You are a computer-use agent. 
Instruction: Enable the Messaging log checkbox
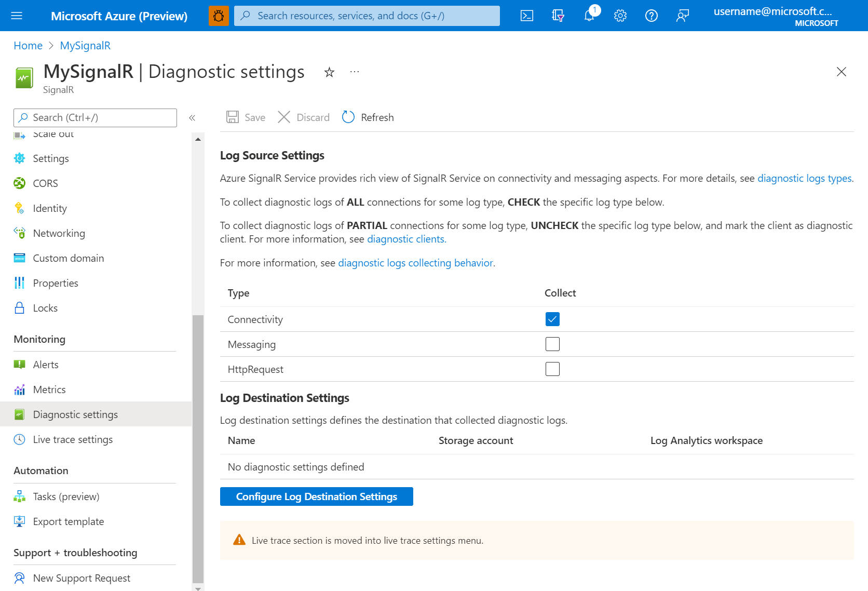[x=552, y=344]
